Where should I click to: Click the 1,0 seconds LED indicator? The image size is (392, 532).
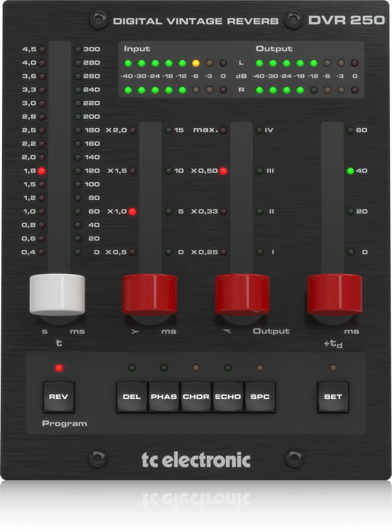(x=42, y=211)
